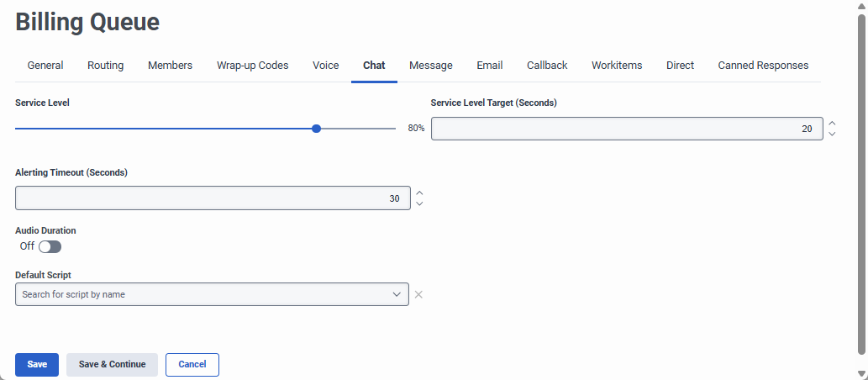This screenshot has width=868, height=380.
Task: Click inside the Alerting Timeout field
Action: [x=212, y=198]
